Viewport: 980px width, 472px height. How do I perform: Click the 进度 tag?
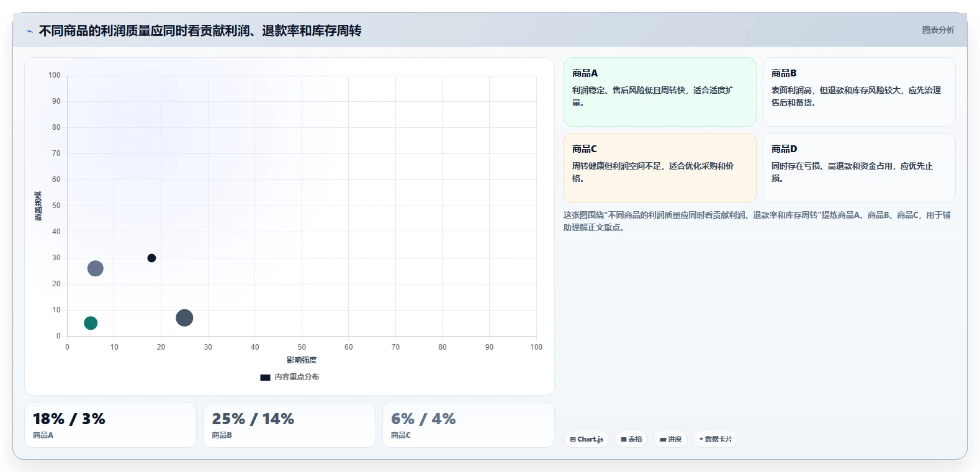670,439
